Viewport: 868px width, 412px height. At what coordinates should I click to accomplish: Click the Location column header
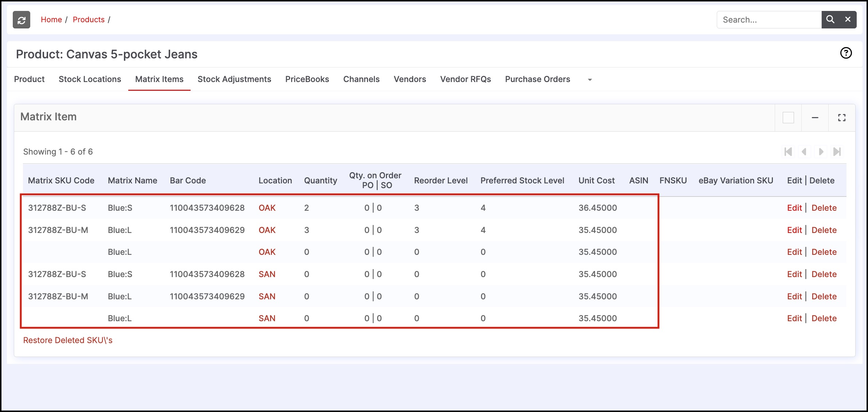[x=275, y=180]
